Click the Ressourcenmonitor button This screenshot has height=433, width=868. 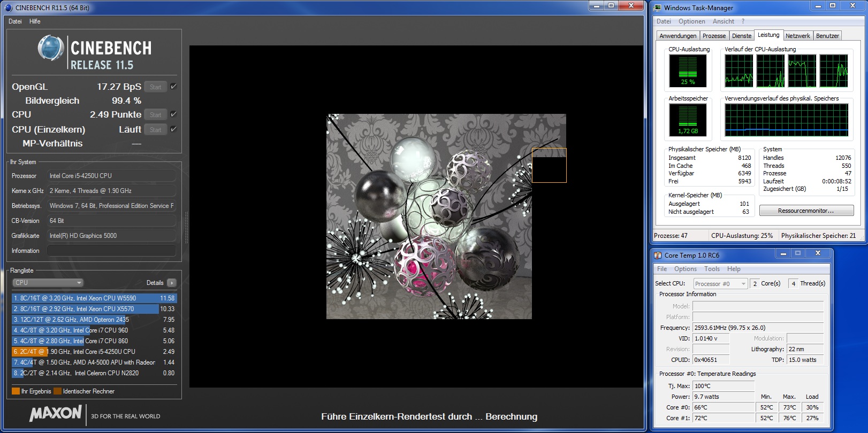pos(806,211)
